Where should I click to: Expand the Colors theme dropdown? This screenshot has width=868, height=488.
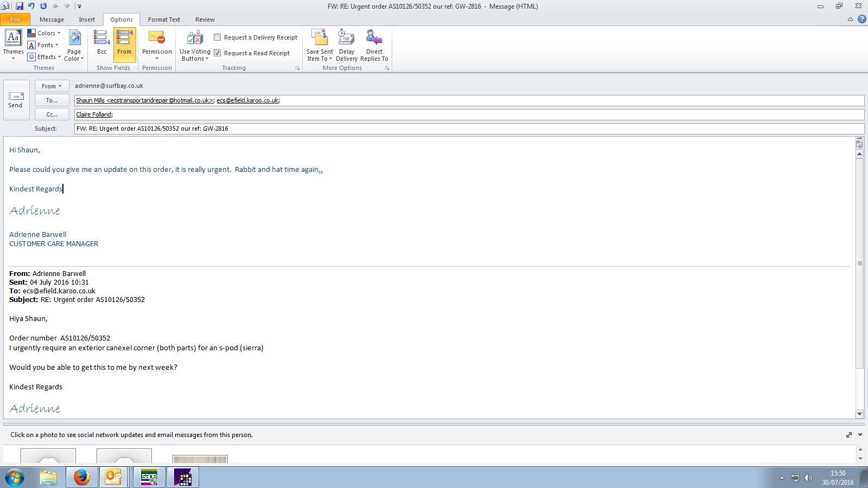coord(44,33)
